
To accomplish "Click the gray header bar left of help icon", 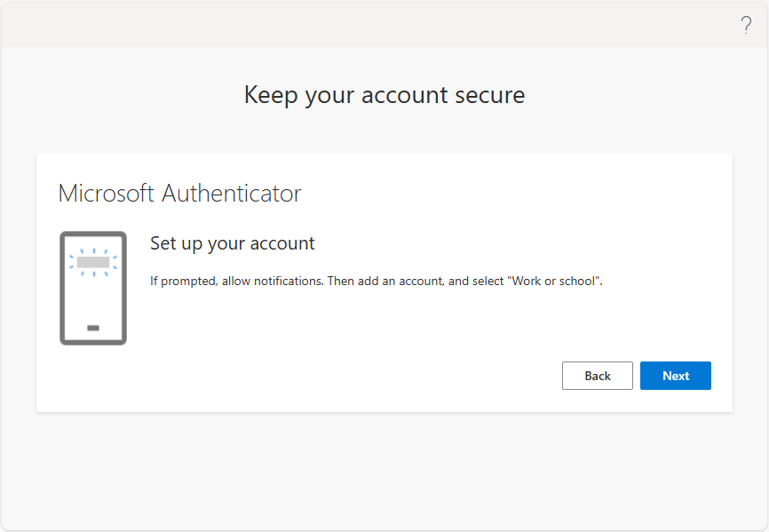I will pyautogui.click(x=368, y=25).
